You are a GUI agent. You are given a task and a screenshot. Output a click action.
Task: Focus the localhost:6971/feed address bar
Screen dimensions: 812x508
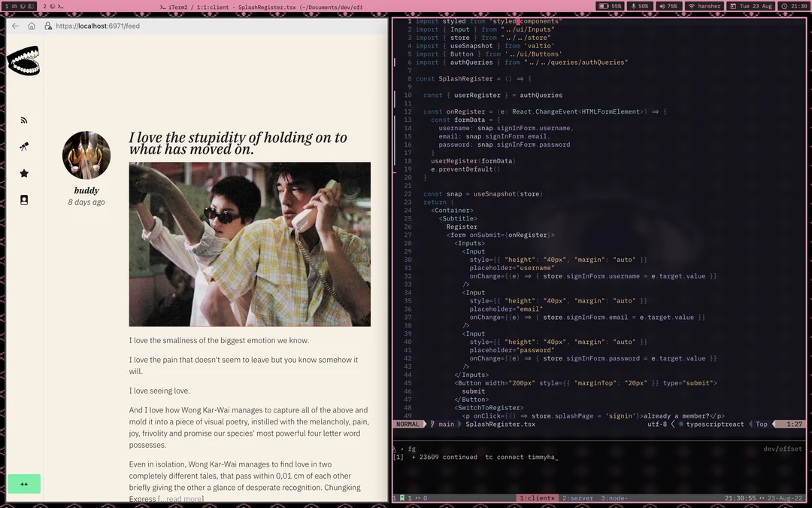pos(98,26)
